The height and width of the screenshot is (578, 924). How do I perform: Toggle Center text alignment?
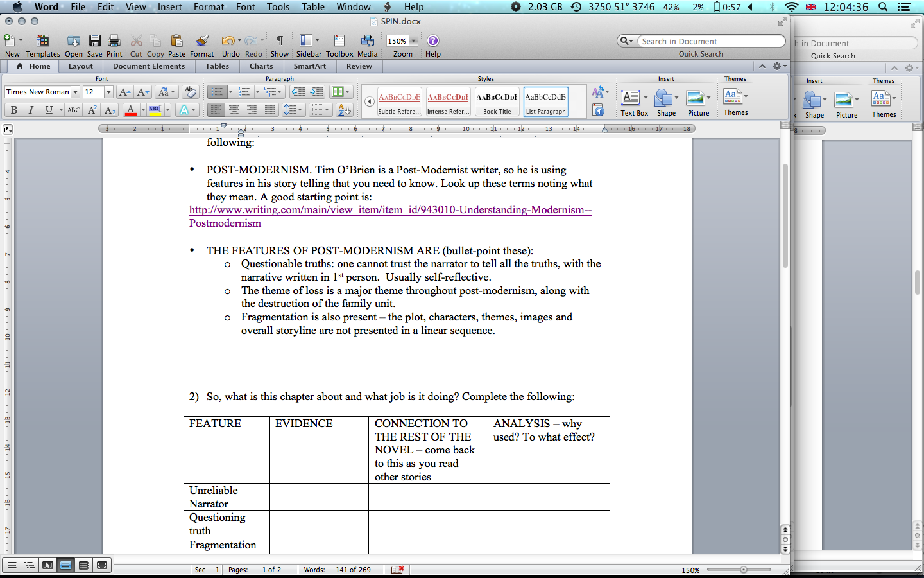pyautogui.click(x=234, y=110)
